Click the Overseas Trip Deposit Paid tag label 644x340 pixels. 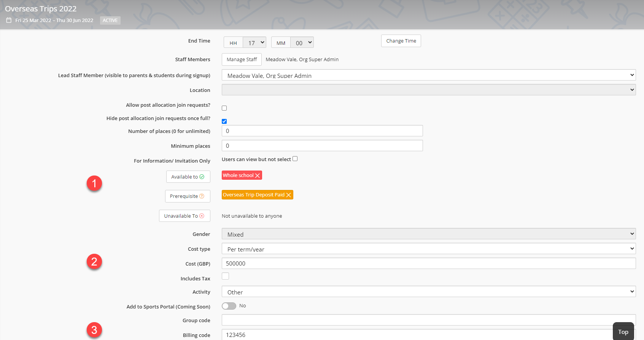(x=254, y=195)
